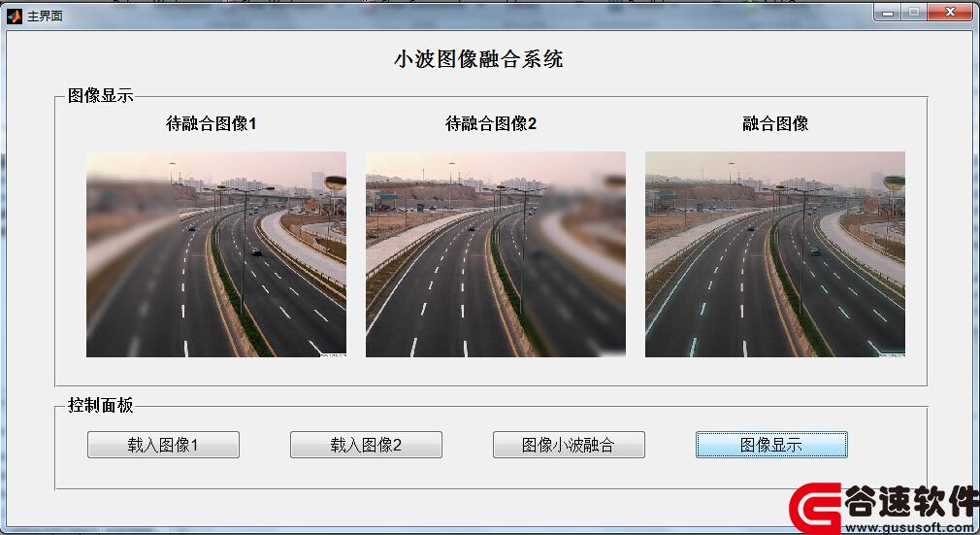The image size is (980, 535).
Task: Select the 图像显示 button in control panel
Action: [x=772, y=445]
